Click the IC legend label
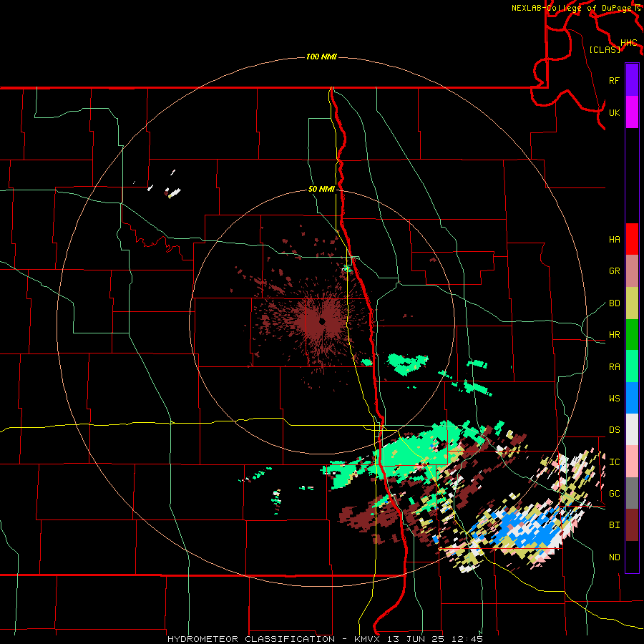The width and height of the screenshot is (644, 644). tap(614, 462)
